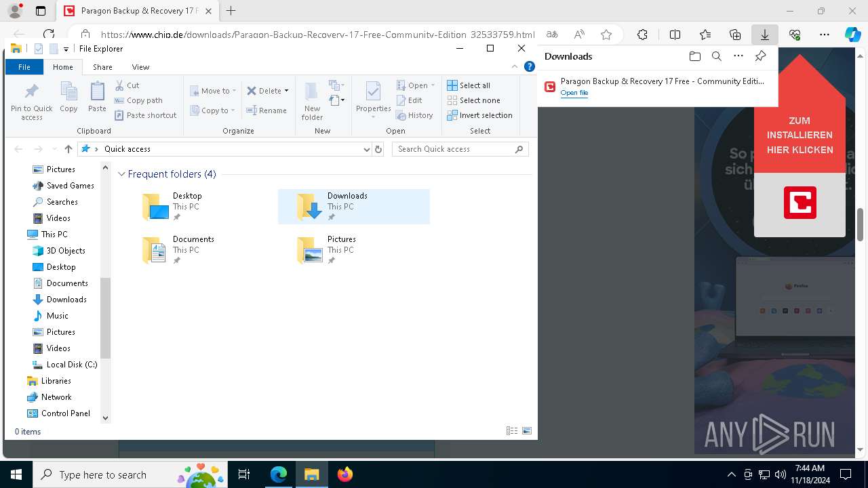Switch to the Home ribbon tab

point(63,67)
